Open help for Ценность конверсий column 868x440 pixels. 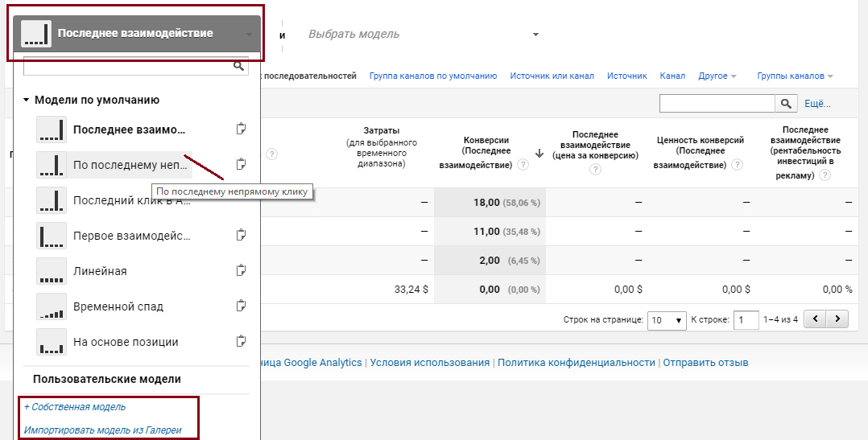[737, 165]
